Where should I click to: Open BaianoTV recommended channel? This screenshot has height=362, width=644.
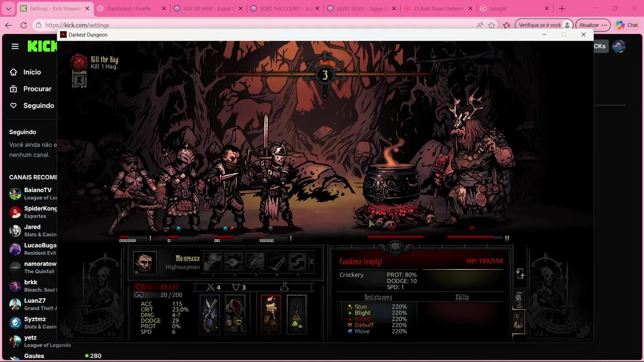pyautogui.click(x=33, y=194)
